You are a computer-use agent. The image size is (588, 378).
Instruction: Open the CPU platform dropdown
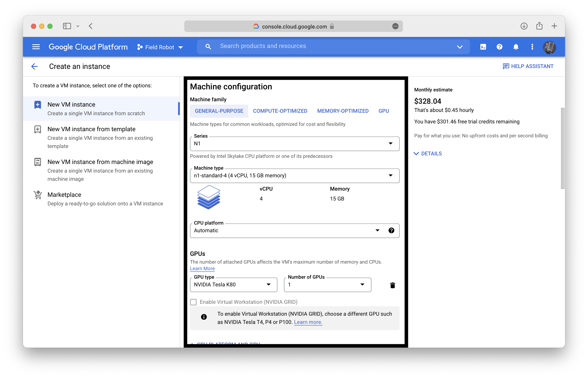tap(295, 230)
